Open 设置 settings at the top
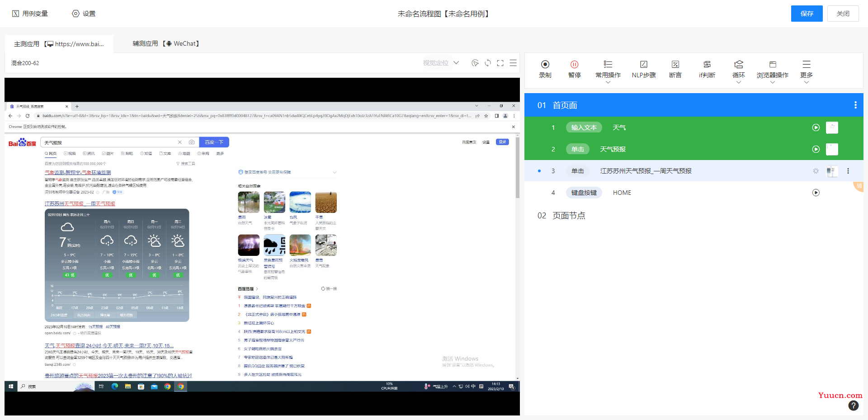Viewport: 868px width, 420px height. (x=84, y=14)
